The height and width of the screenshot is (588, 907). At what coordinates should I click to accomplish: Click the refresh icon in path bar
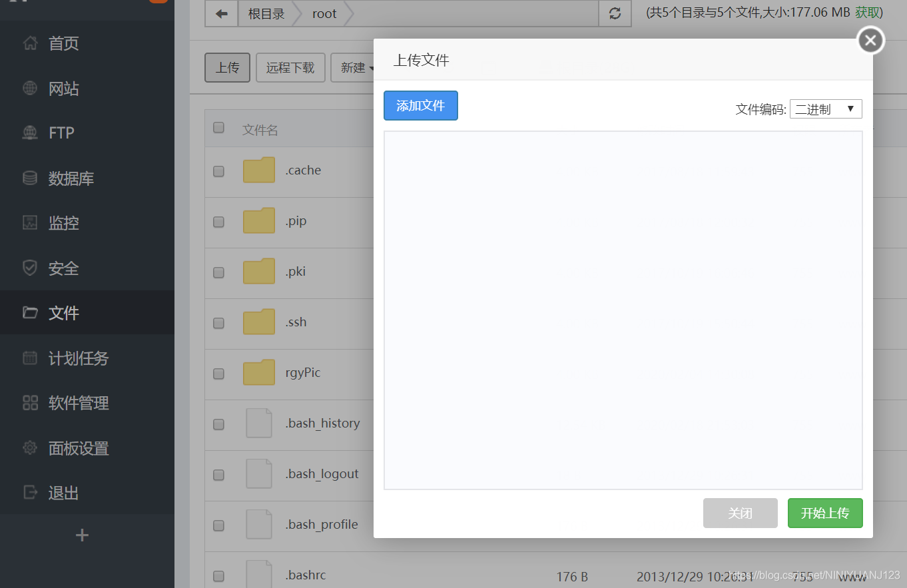[615, 13]
